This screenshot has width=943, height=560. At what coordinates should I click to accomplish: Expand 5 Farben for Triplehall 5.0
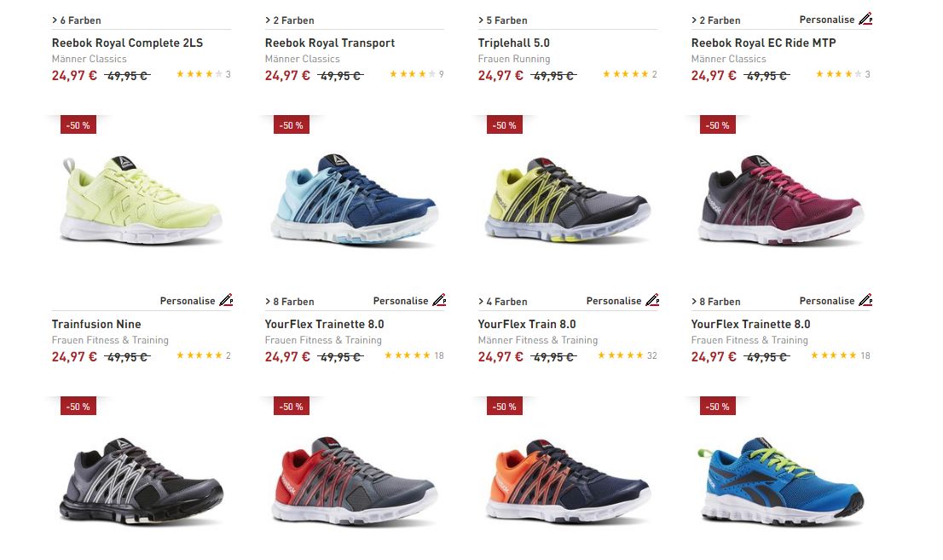coord(503,20)
